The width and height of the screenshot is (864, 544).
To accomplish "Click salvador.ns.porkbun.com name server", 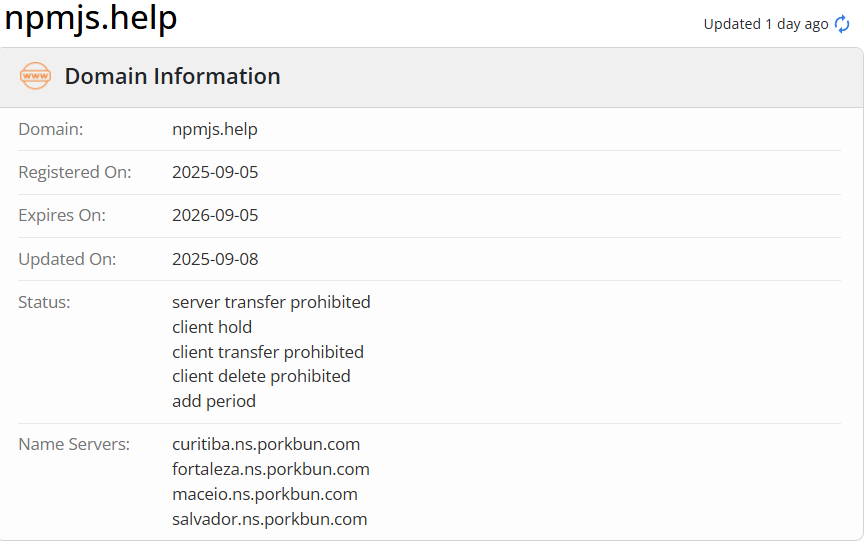I will coord(269,519).
